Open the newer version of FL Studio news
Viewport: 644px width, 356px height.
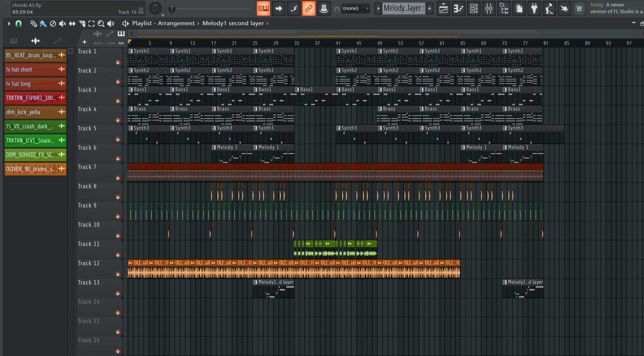click(x=616, y=8)
